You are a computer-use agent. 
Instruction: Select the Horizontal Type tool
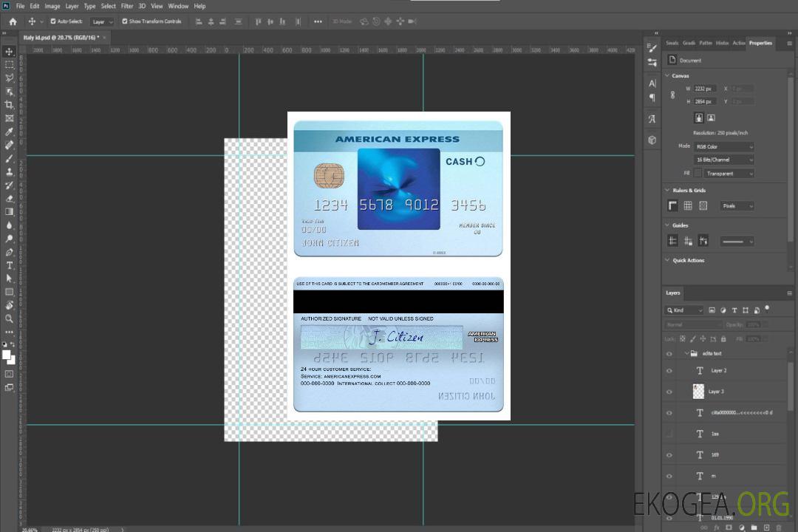pos(10,265)
